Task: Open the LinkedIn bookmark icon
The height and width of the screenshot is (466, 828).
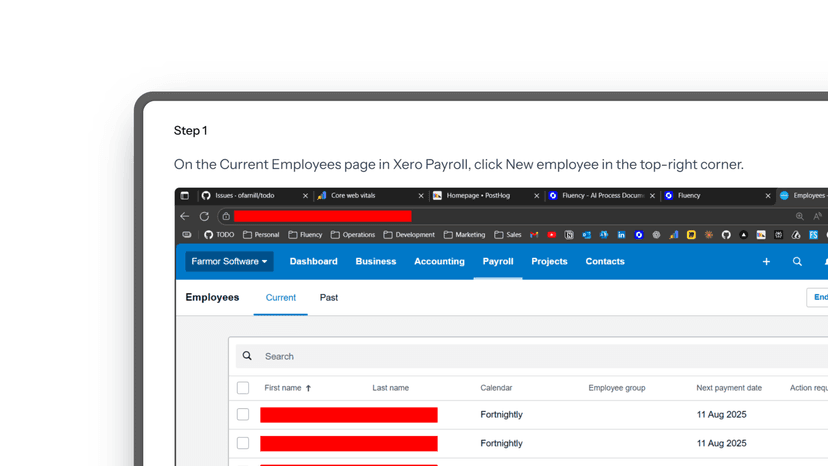Action: tap(622, 235)
